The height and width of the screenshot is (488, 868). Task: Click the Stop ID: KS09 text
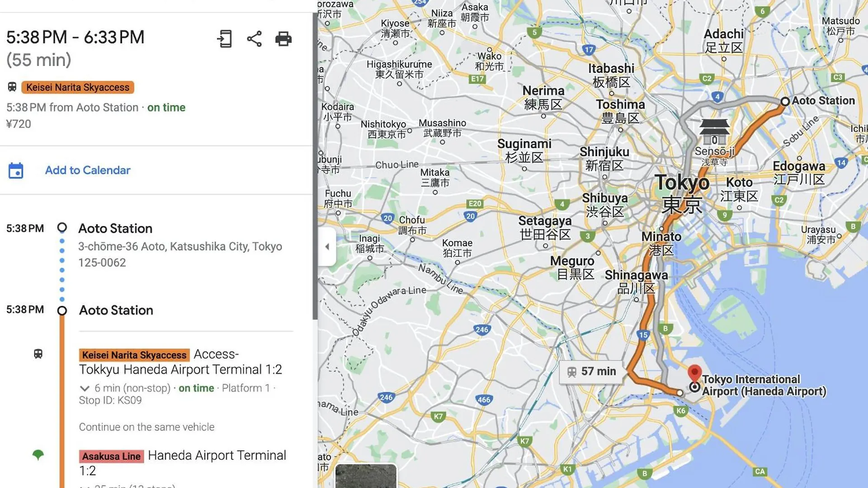point(110,400)
